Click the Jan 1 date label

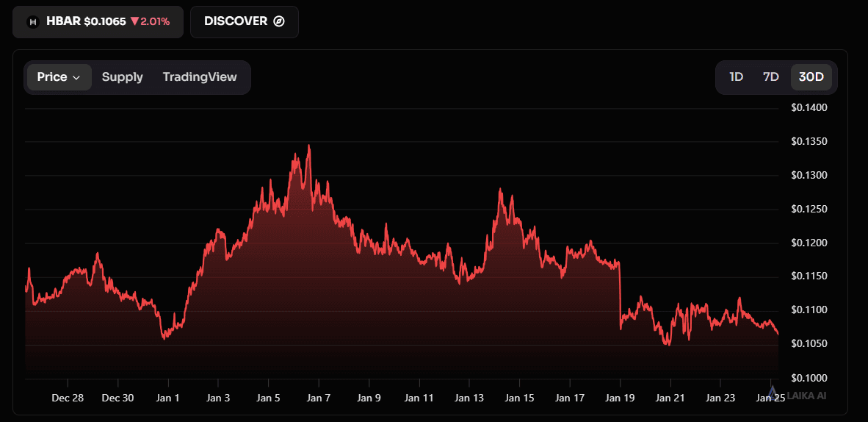coord(168,398)
